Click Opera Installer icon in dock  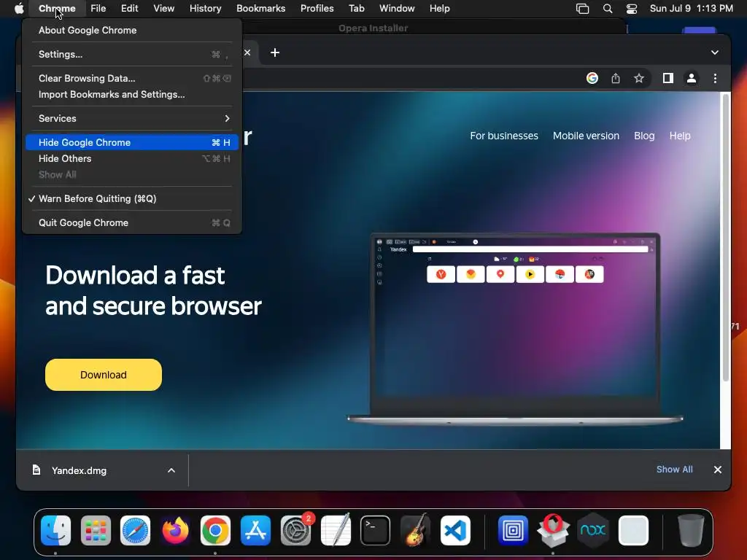click(x=553, y=530)
